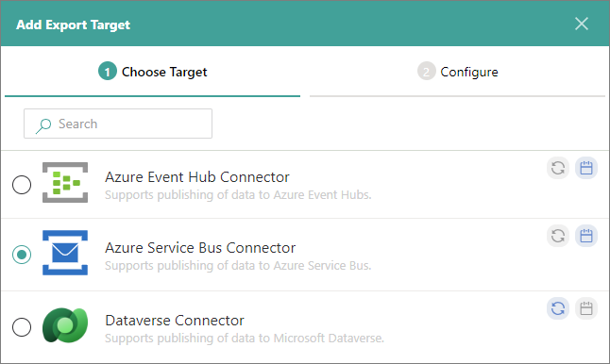Click the Azure Service Bus Connector title

[x=200, y=248]
